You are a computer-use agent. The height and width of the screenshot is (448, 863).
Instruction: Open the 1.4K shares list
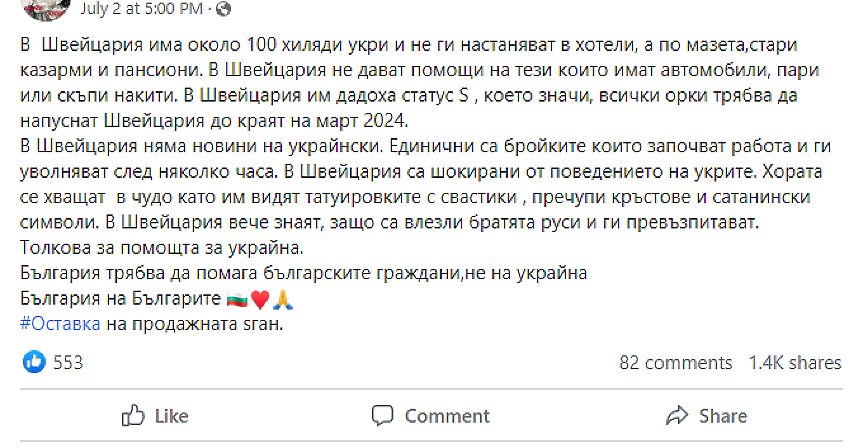(x=794, y=362)
